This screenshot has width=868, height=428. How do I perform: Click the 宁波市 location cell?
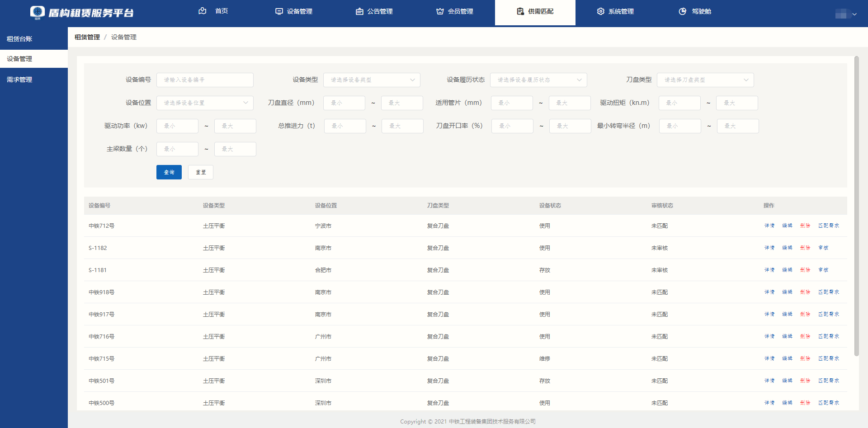pyautogui.click(x=323, y=226)
